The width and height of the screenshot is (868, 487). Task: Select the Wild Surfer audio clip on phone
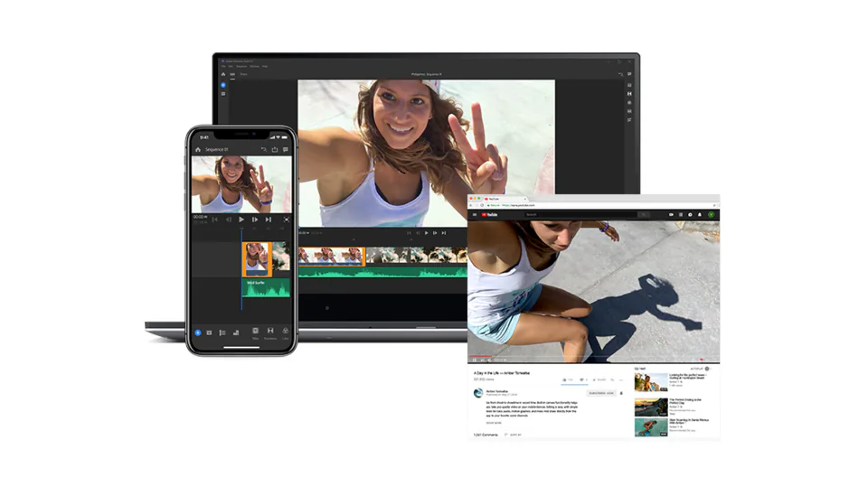click(x=266, y=287)
